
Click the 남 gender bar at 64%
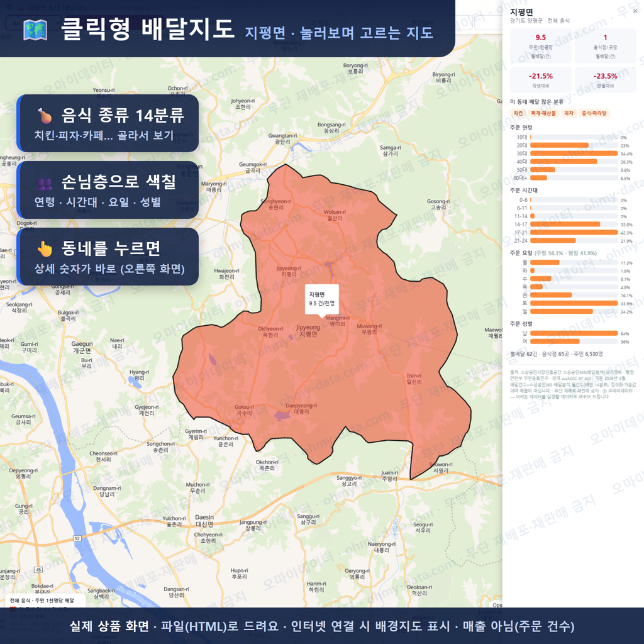[574, 333]
